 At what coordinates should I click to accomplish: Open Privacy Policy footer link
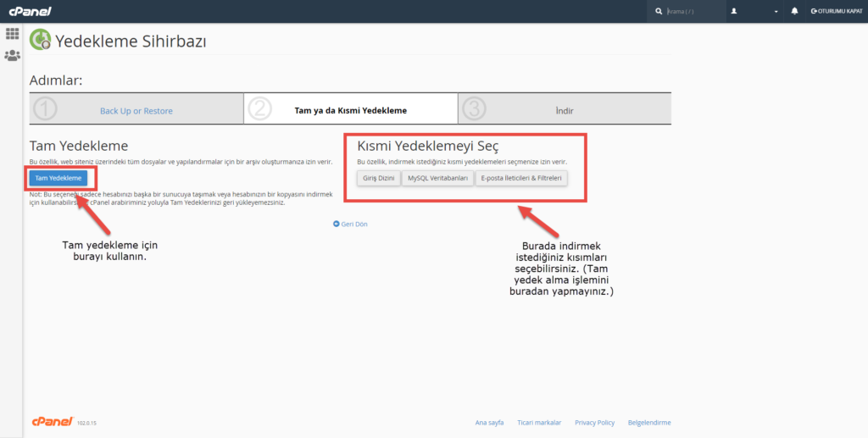point(594,422)
